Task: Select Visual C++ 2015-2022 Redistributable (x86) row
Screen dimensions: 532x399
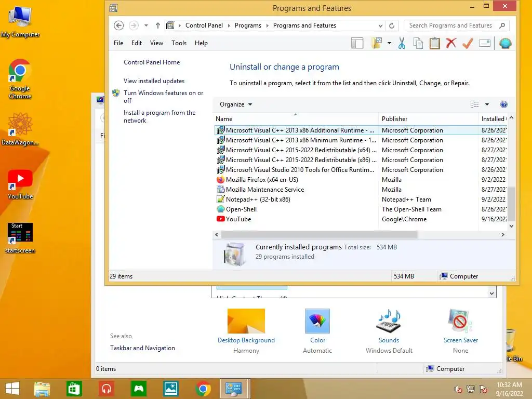Action: pos(361,160)
